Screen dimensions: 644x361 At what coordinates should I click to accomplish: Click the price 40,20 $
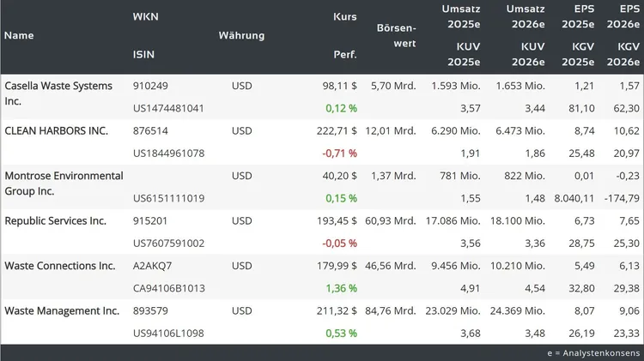340,176
